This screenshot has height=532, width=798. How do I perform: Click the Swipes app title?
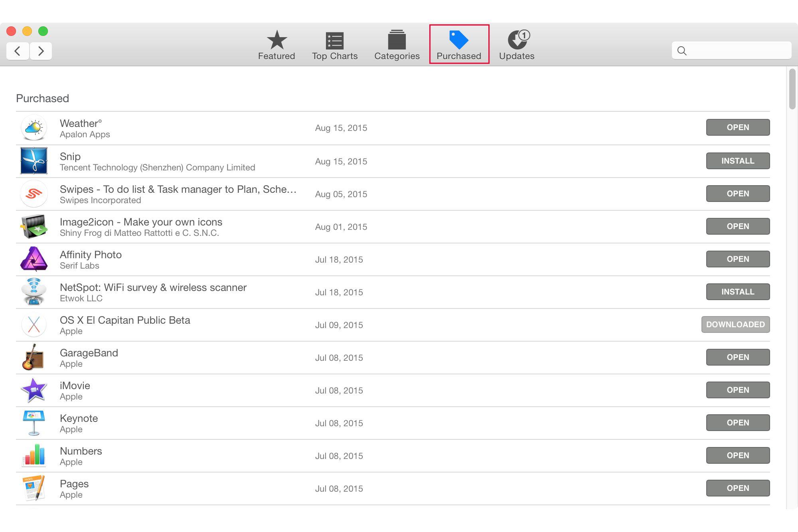[x=178, y=189]
